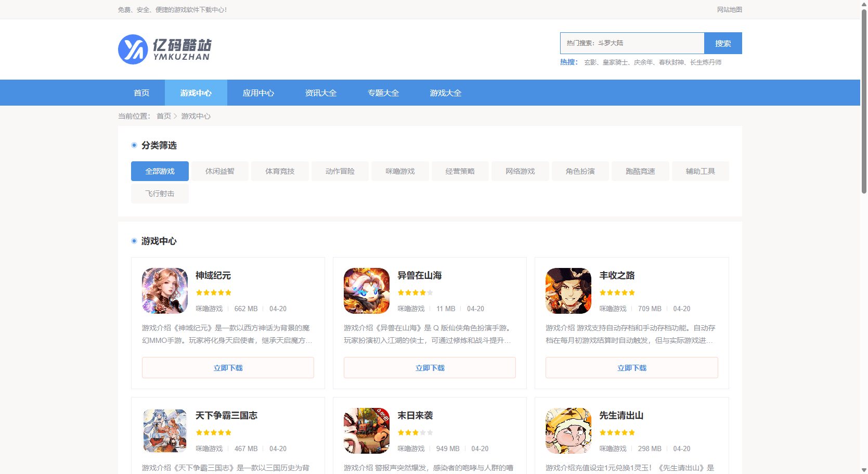Image resolution: width=868 pixels, height=474 pixels.
Task: Click hot search term 玄影
Action: pos(590,62)
